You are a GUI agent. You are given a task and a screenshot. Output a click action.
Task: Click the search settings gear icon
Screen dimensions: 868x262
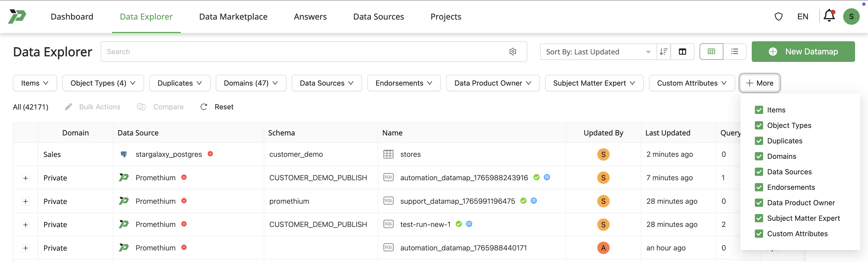click(513, 52)
